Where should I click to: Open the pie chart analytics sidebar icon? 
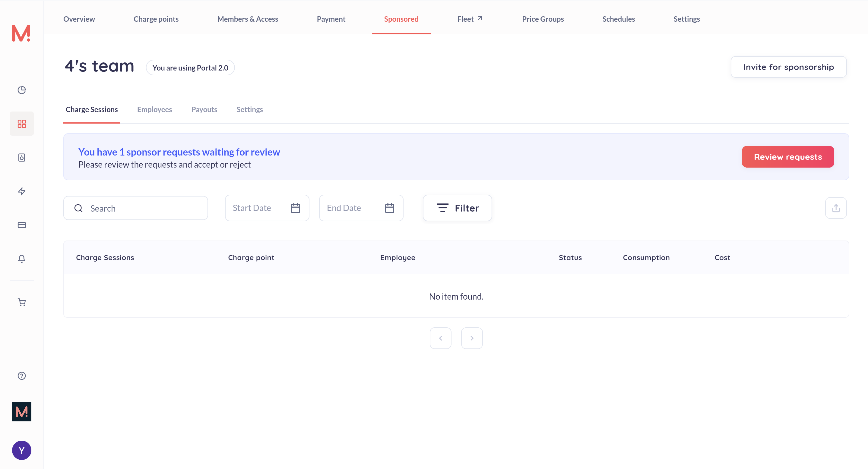pyautogui.click(x=22, y=90)
